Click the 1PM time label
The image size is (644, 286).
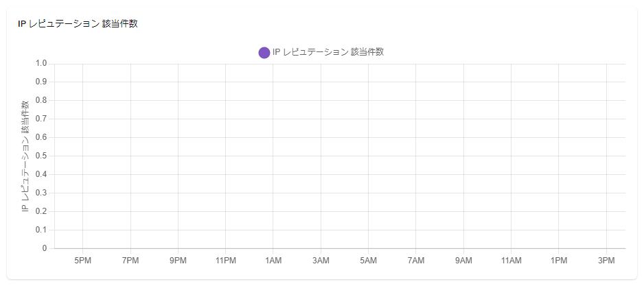click(559, 261)
